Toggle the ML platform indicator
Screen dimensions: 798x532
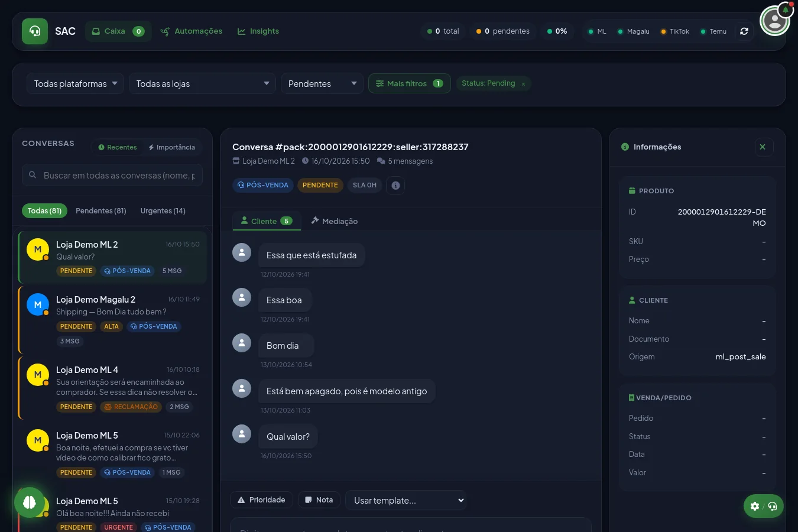coord(597,31)
